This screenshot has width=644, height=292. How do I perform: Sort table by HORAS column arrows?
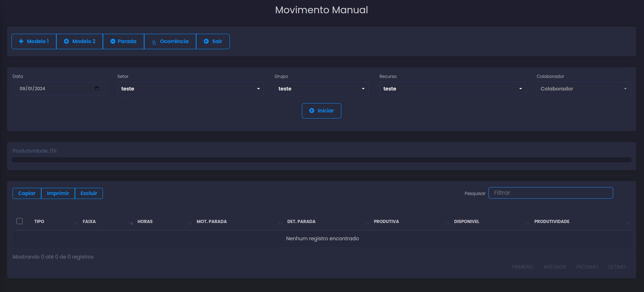pos(190,223)
